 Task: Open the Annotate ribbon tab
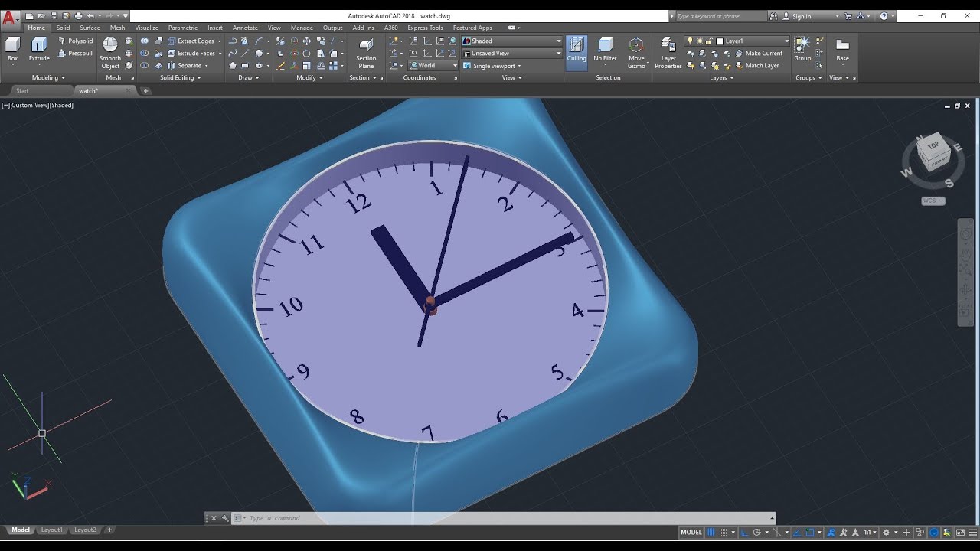coord(245,28)
